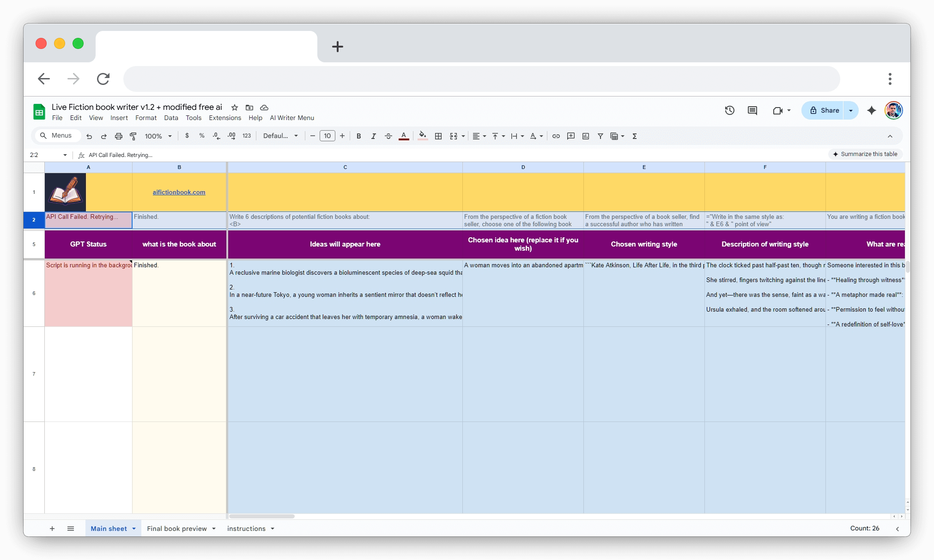
Task: Click the Share button
Action: [x=823, y=110]
